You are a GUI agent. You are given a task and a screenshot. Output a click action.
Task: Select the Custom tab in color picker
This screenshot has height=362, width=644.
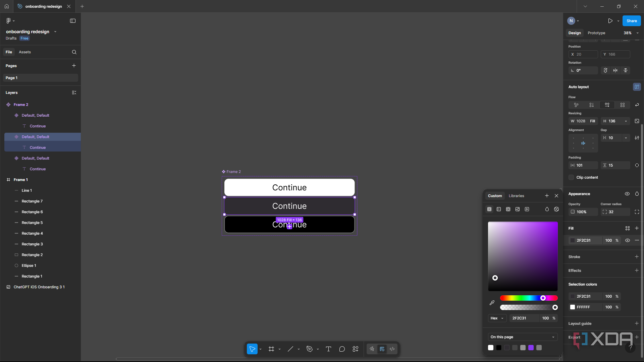click(x=495, y=196)
